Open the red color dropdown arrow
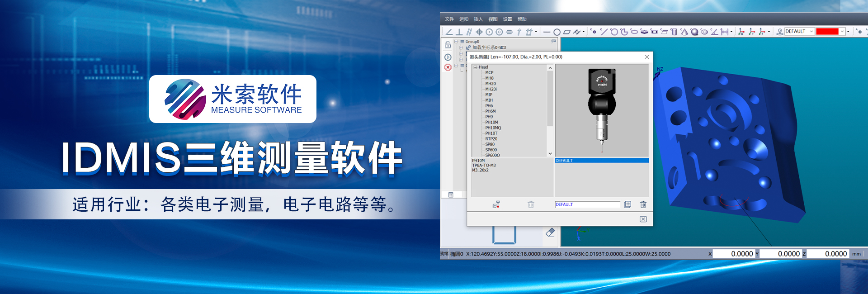 (x=842, y=31)
